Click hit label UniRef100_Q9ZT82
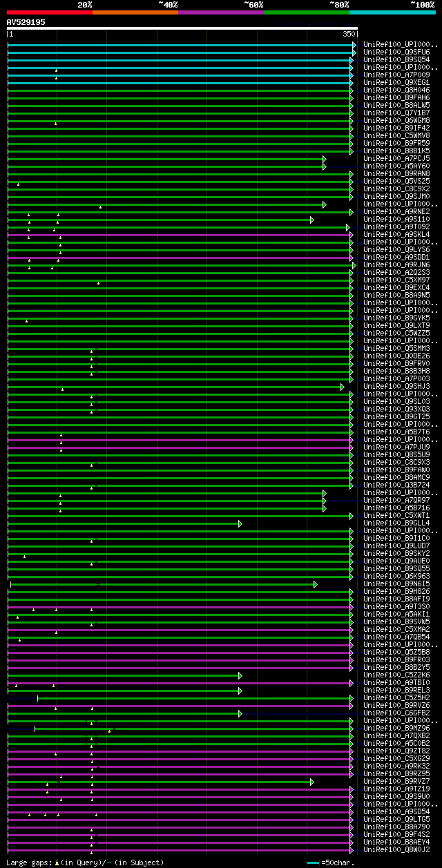The width and height of the screenshot is (442, 868). (x=396, y=751)
